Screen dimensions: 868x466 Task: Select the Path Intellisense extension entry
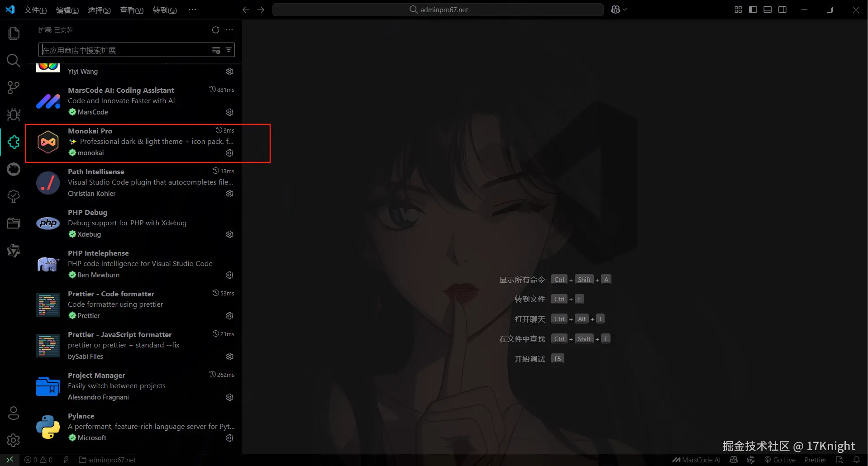coord(134,183)
